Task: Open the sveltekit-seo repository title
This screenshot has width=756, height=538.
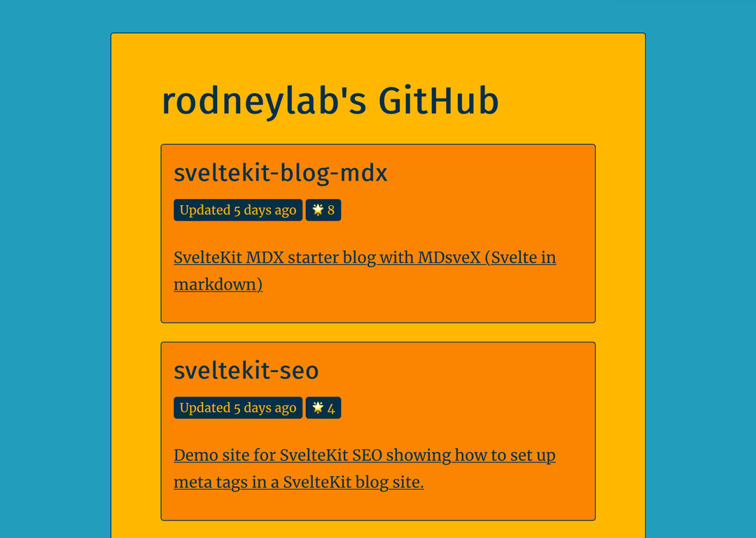Action: [x=246, y=371]
